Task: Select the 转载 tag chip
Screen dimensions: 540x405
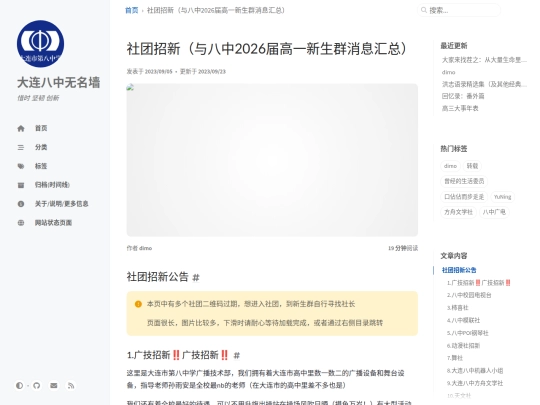Action: coord(472,166)
